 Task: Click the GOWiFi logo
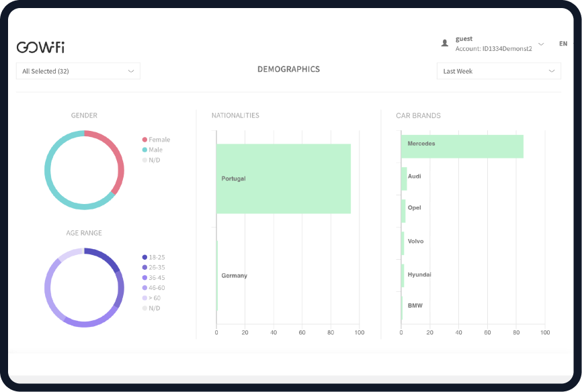click(x=40, y=47)
